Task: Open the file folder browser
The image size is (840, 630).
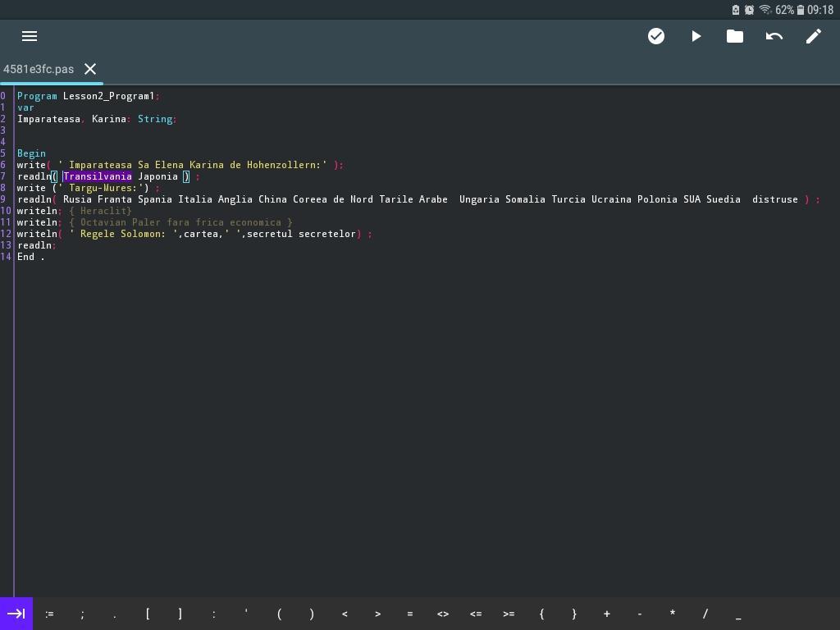Action: 735,36
